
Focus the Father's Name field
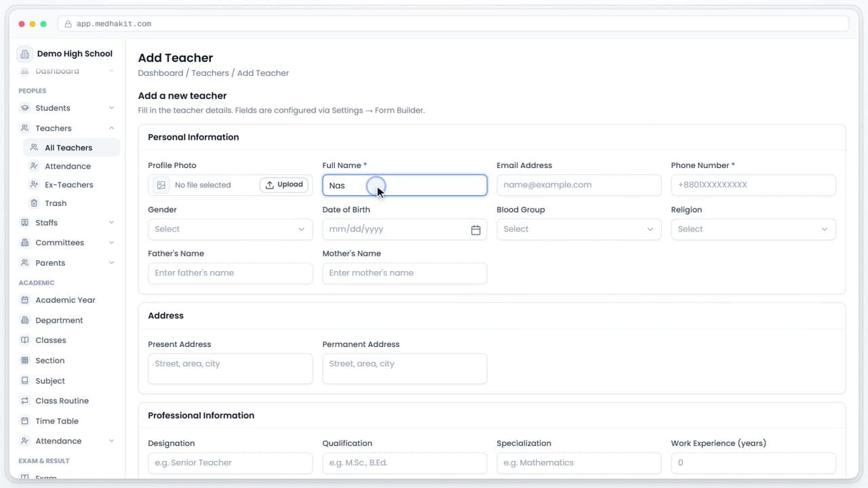pyautogui.click(x=231, y=273)
